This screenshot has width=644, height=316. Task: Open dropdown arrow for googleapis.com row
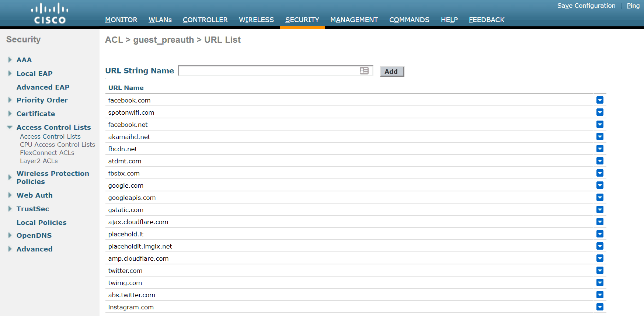[600, 197]
